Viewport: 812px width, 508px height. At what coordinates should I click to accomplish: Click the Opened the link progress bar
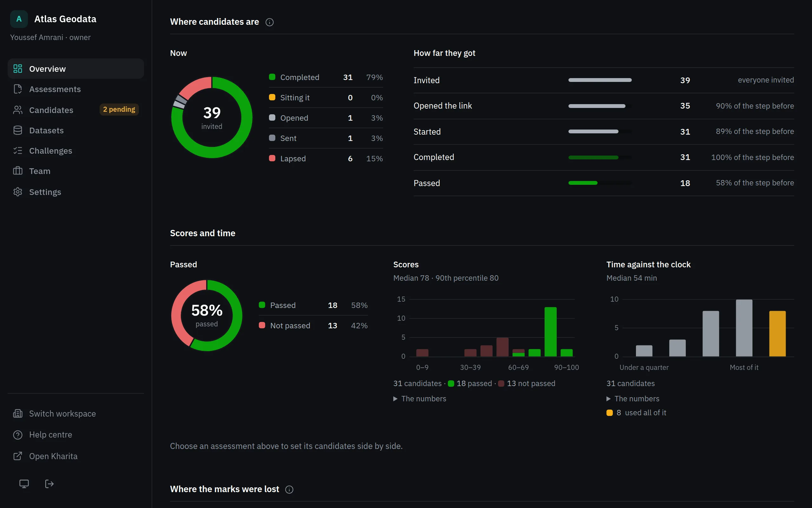point(600,106)
